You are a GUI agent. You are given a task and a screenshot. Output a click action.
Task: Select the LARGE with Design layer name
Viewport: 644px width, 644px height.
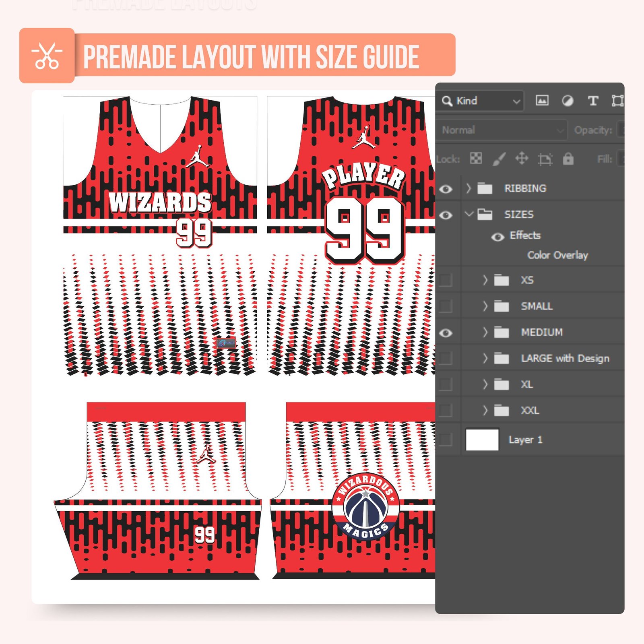click(565, 359)
